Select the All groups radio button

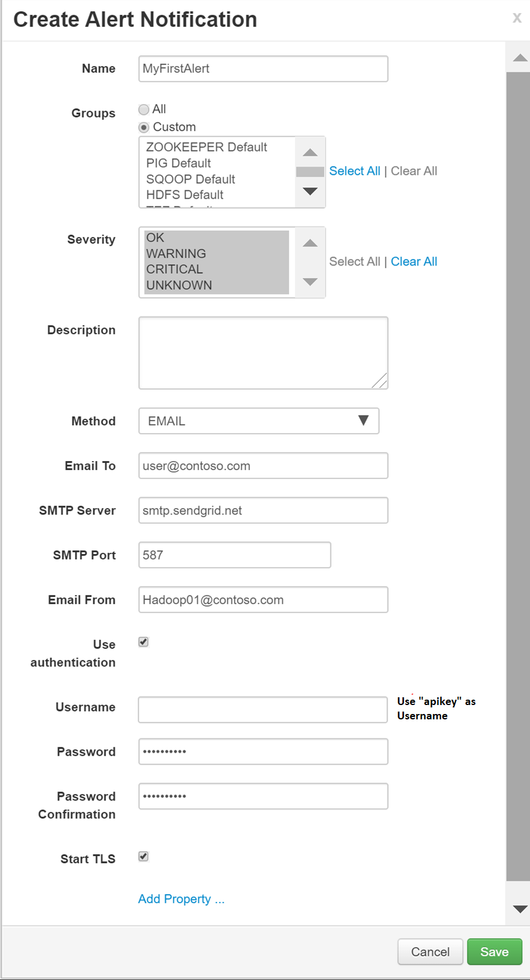pyautogui.click(x=144, y=109)
